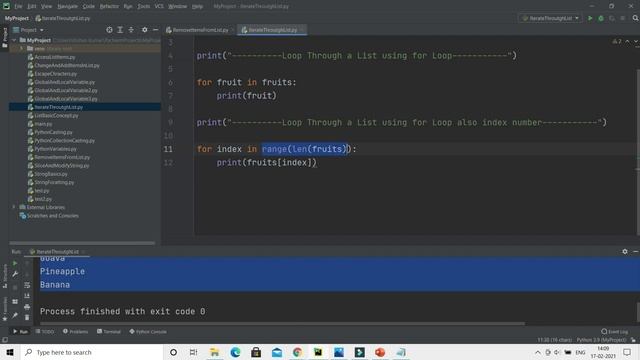Open the Code menu
The image size is (640, 360).
(x=89, y=6)
